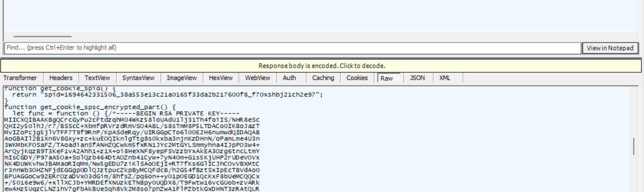Click the horizontal scrollbar in the upper pane
The height and width of the screenshot is (192, 644).
(42, 36)
